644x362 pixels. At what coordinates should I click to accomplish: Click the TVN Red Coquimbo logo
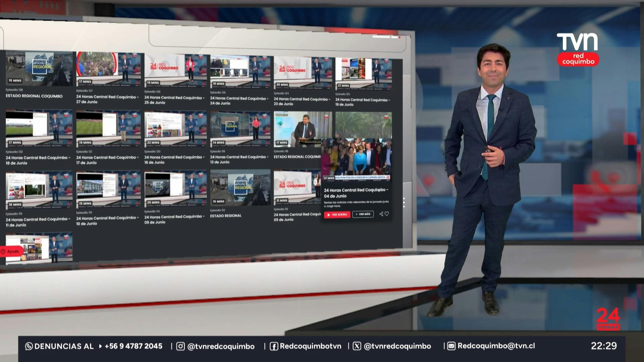click(x=578, y=49)
